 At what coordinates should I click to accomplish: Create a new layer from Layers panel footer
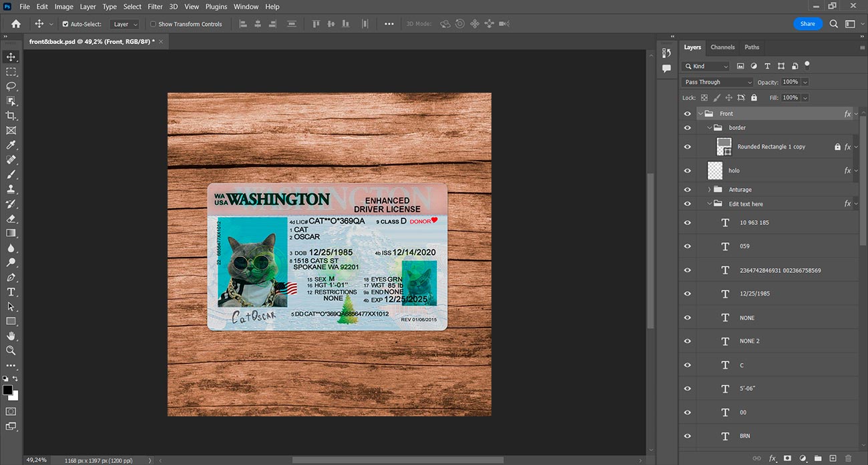tap(833, 458)
